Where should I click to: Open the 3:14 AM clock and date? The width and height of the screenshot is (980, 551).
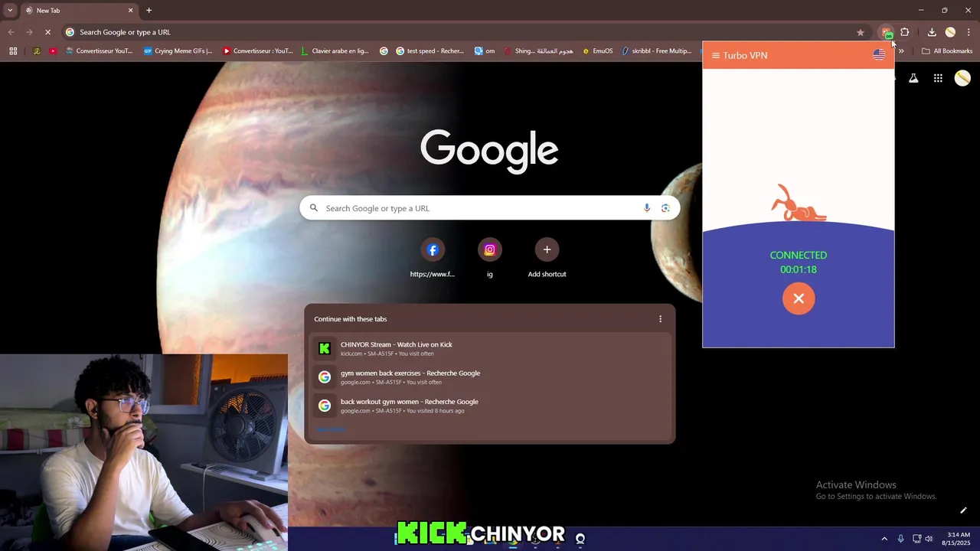[958, 539]
